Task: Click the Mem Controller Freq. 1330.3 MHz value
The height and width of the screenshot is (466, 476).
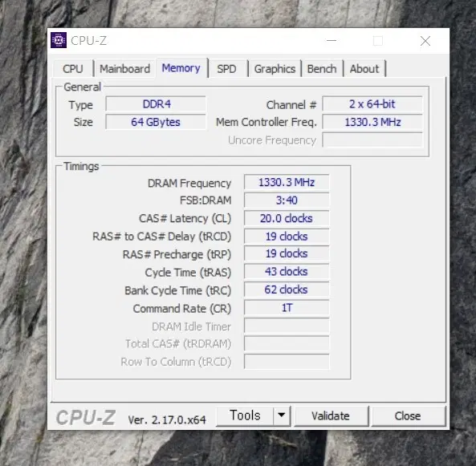Action: click(x=372, y=122)
